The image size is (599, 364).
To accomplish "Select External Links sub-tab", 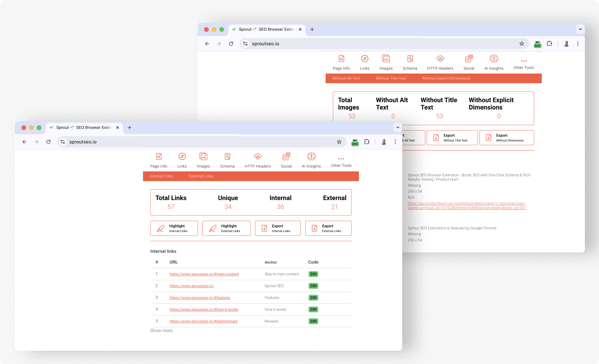I will (201, 176).
